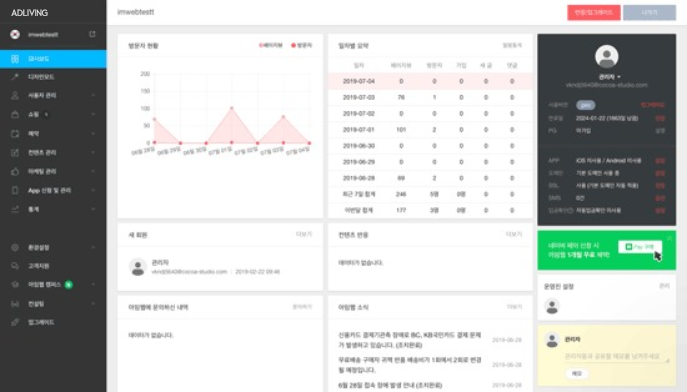Open the site in new window icon

coord(92,34)
